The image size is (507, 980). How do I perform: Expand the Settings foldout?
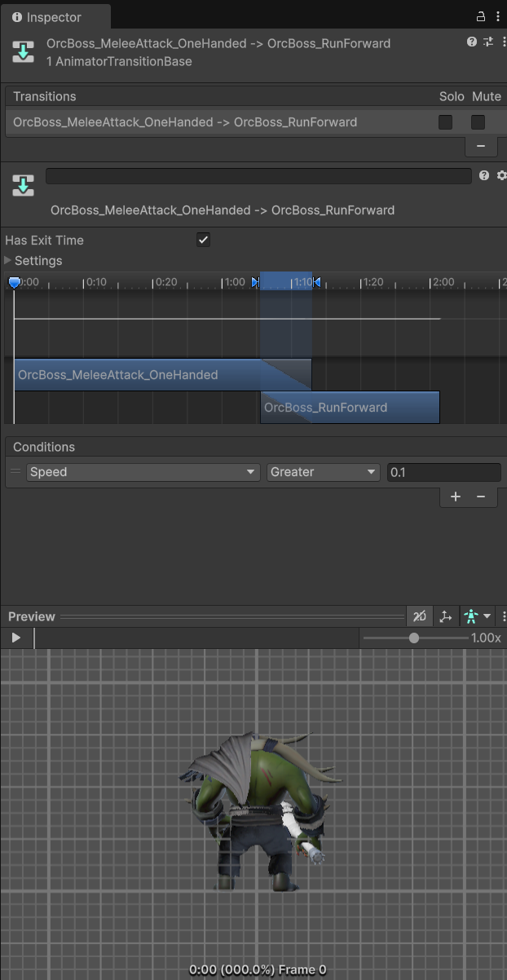pyautogui.click(x=9, y=261)
